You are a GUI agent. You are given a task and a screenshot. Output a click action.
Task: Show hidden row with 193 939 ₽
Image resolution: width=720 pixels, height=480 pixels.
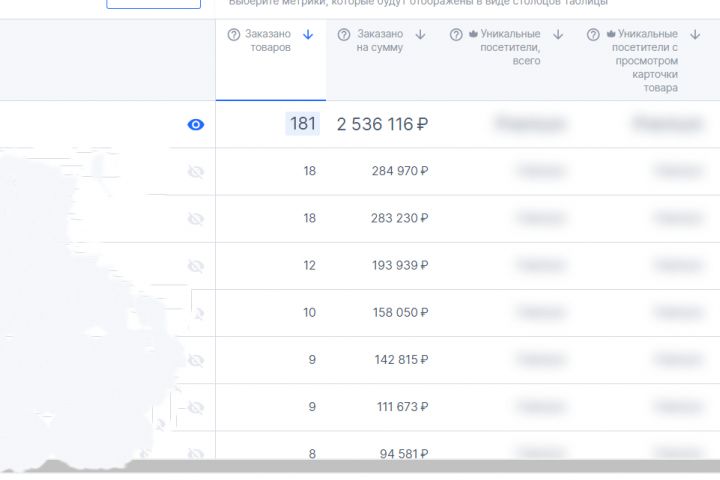point(196,266)
